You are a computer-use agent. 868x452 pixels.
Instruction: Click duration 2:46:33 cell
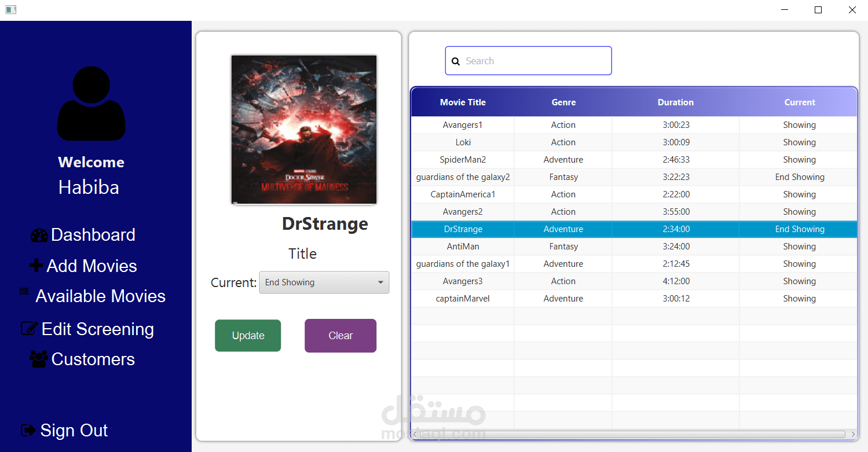tap(676, 160)
